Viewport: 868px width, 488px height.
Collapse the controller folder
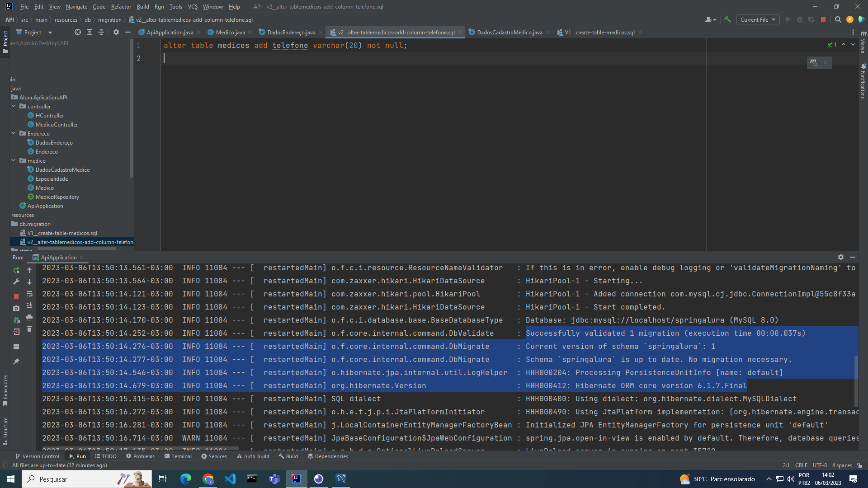(x=14, y=106)
